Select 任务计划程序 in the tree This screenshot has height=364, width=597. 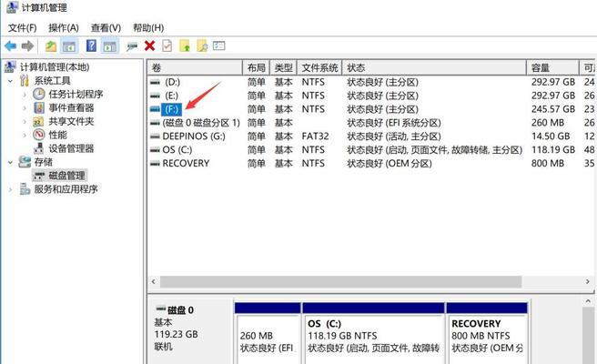coord(76,95)
